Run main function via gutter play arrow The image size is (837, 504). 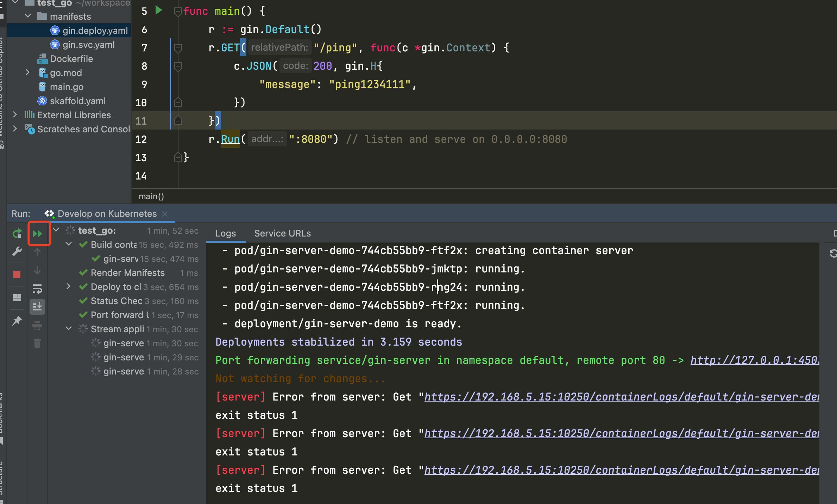pos(159,11)
